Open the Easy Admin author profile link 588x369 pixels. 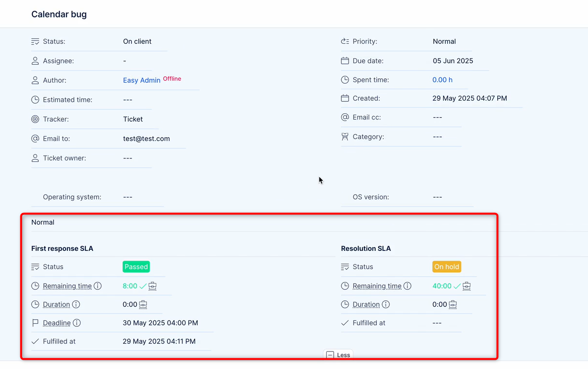(x=141, y=80)
